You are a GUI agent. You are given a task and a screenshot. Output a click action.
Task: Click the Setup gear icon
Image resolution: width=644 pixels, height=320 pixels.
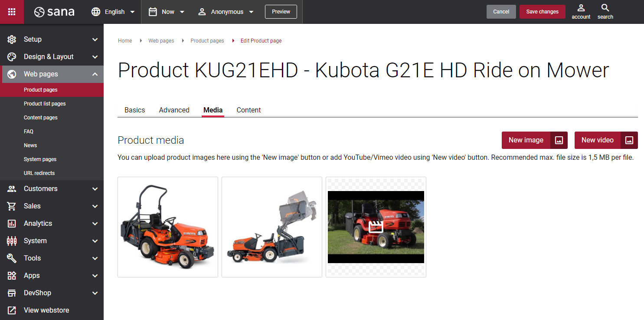pos(12,40)
